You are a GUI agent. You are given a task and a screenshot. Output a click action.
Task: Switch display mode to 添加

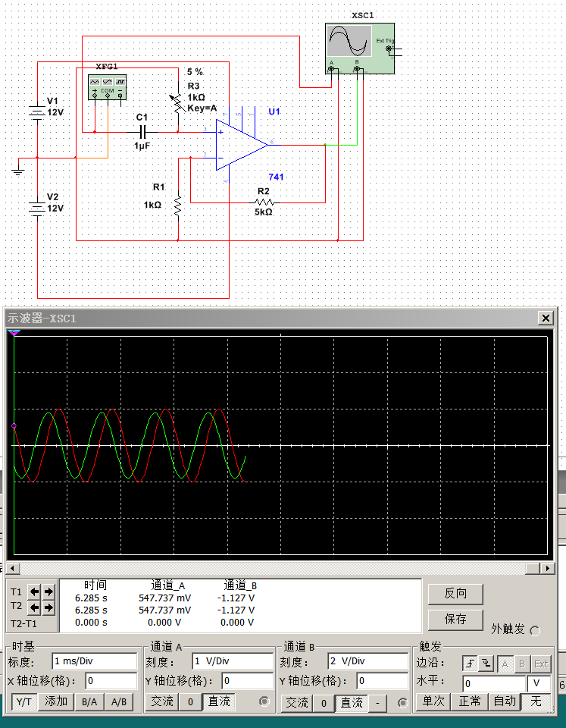56,701
